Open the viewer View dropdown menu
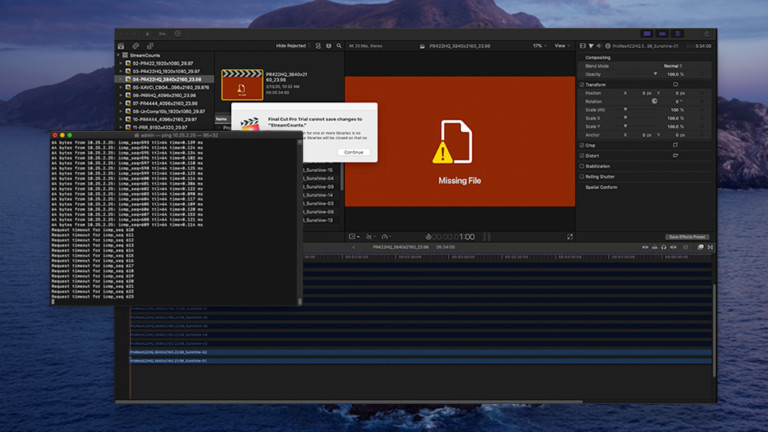The height and width of the screenshot is (432, 768). 562,46
